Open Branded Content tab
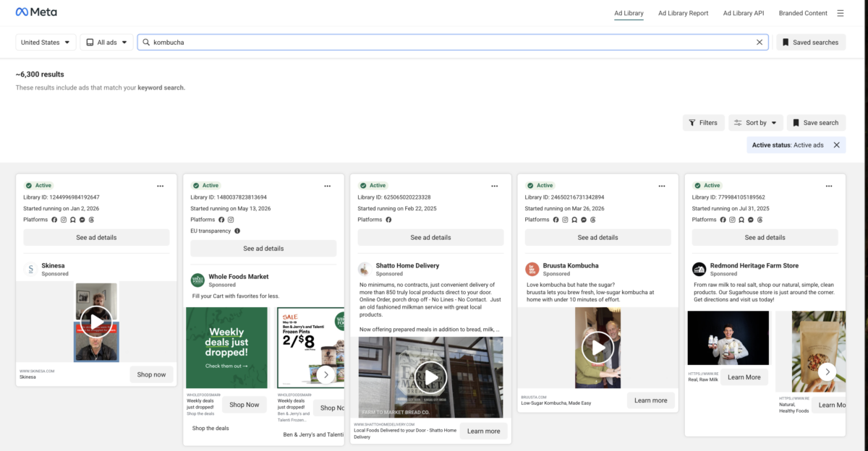The width and height of the screenshot is (868, 451). [803, 13]
